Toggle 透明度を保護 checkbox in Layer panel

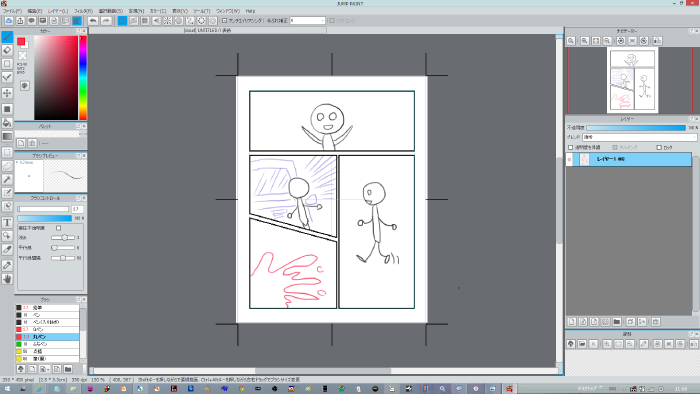(x=571, y=147)
